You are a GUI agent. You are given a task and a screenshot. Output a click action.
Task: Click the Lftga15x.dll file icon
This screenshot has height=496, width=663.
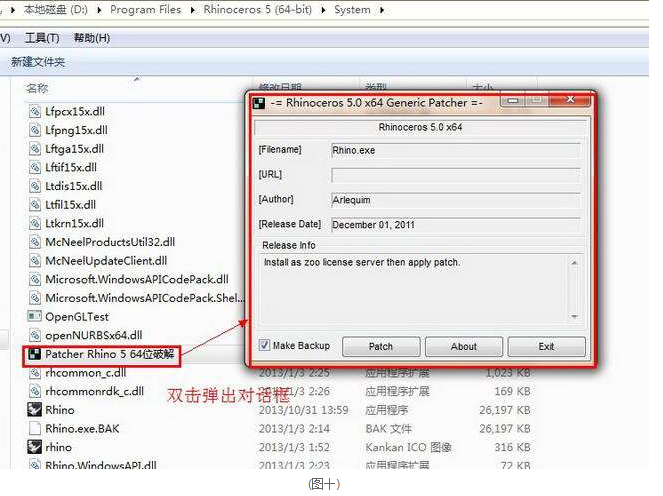(x=35, y=149)
